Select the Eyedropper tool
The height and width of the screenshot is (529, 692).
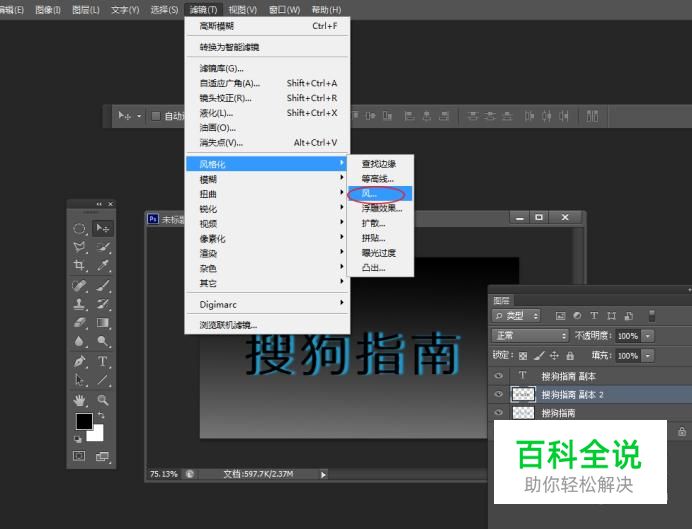(x=103, y=265)
